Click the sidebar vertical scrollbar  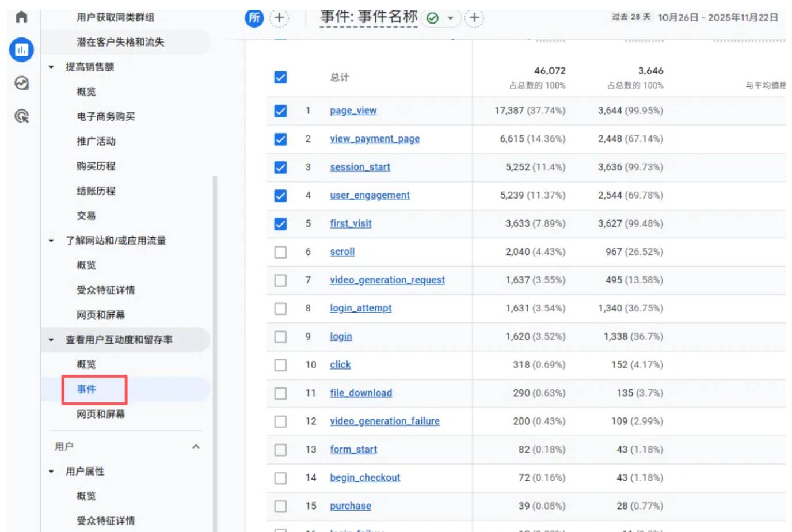point(215,354)
